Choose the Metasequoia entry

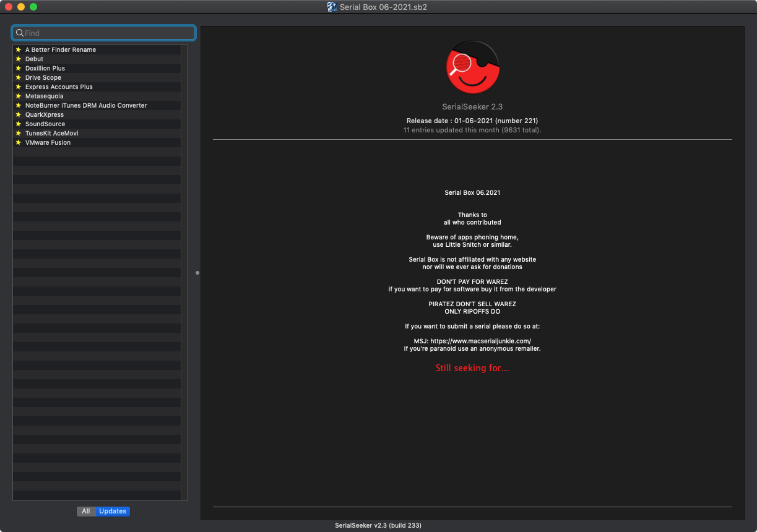click(44, 96)
